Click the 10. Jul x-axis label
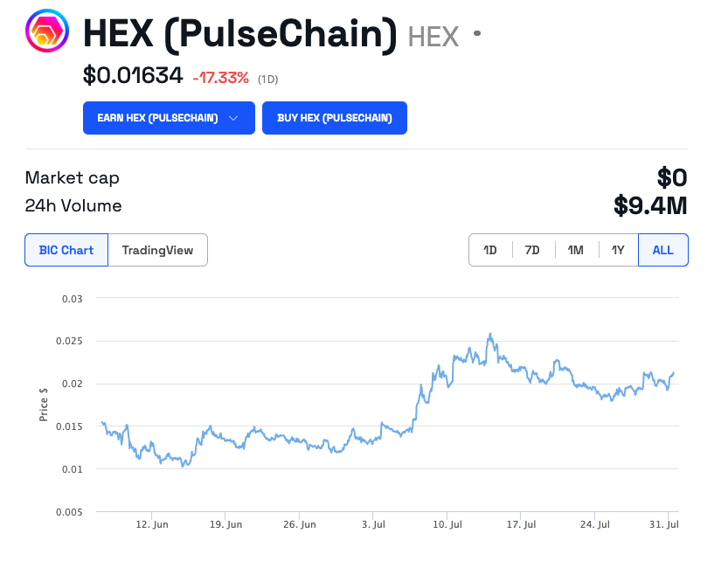The width and height of the screenshot is (728, 561). pos(447,524)
